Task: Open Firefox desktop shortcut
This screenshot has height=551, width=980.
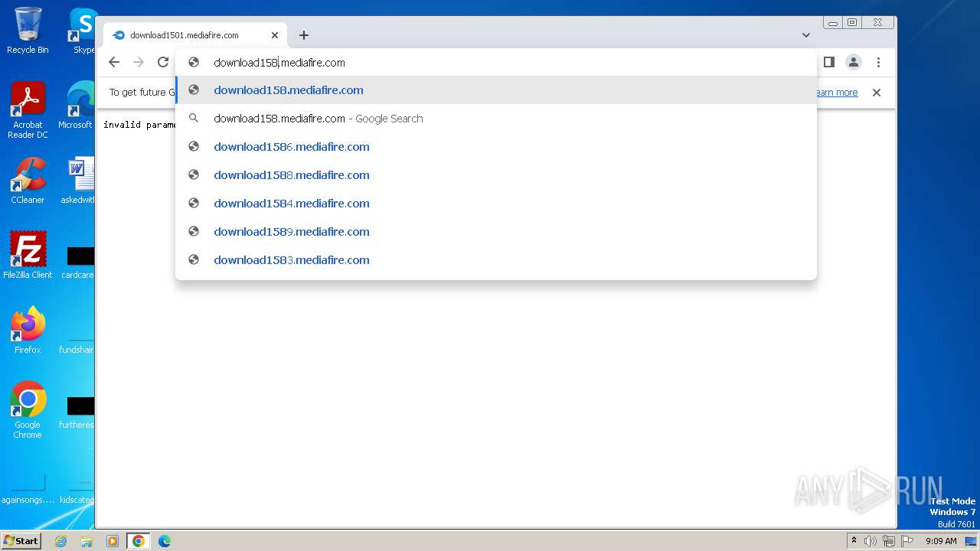Action: coord(28,330)
